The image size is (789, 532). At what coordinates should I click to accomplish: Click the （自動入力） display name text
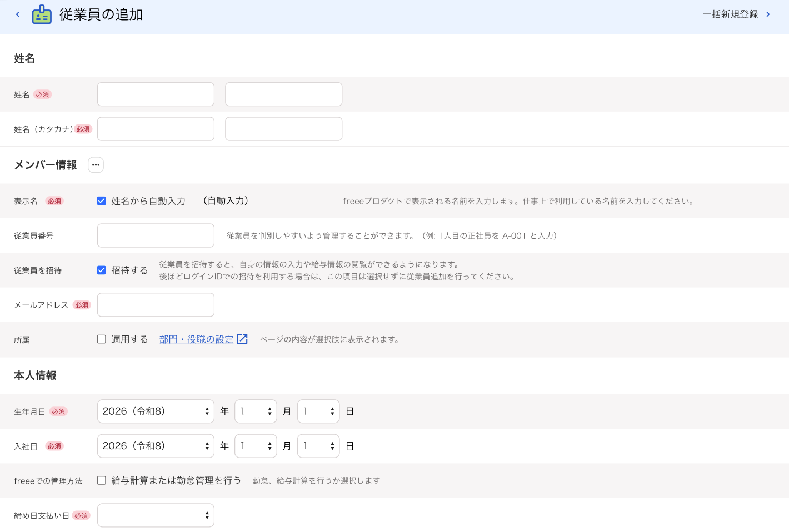pyautogui.click(x=226, y=201)
